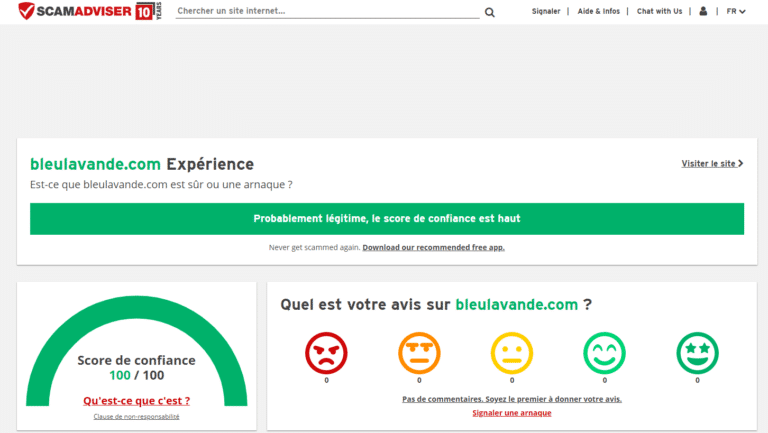The width and height of the screenshot is (768, 433).
Task: Click the Visiter le site link
Action: [712, 163]
